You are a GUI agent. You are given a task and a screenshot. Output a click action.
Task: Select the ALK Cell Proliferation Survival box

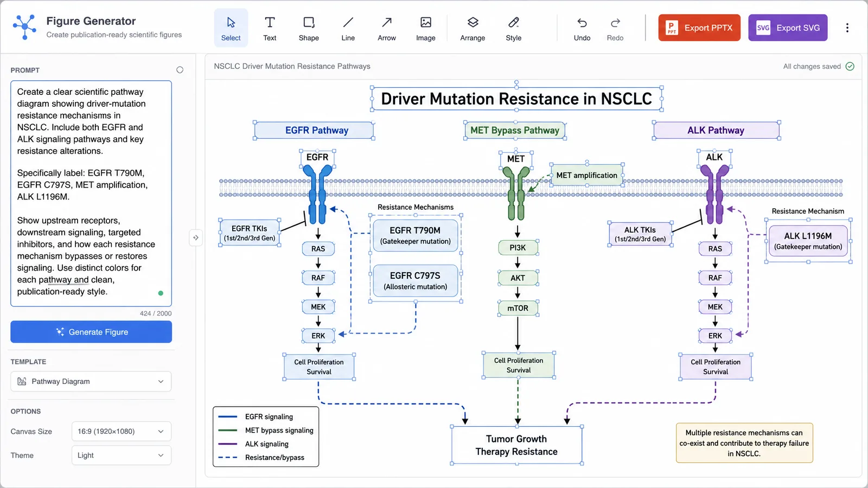tap(716, 367)
